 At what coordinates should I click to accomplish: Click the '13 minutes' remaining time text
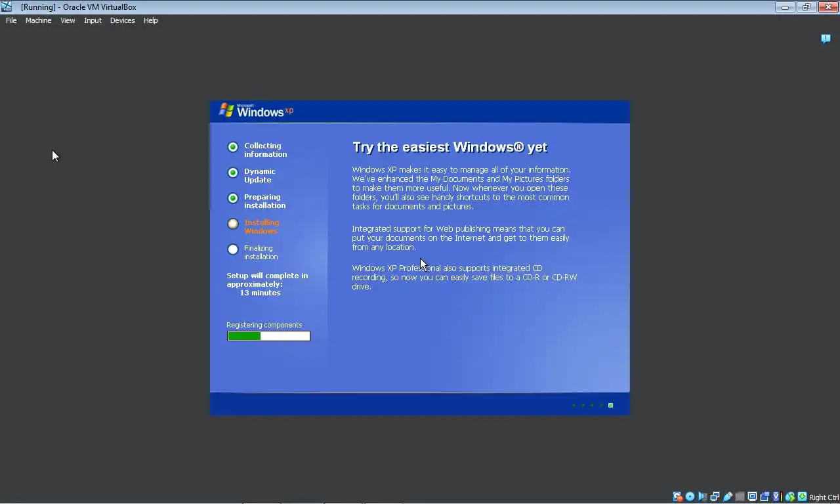coord(260,293)
